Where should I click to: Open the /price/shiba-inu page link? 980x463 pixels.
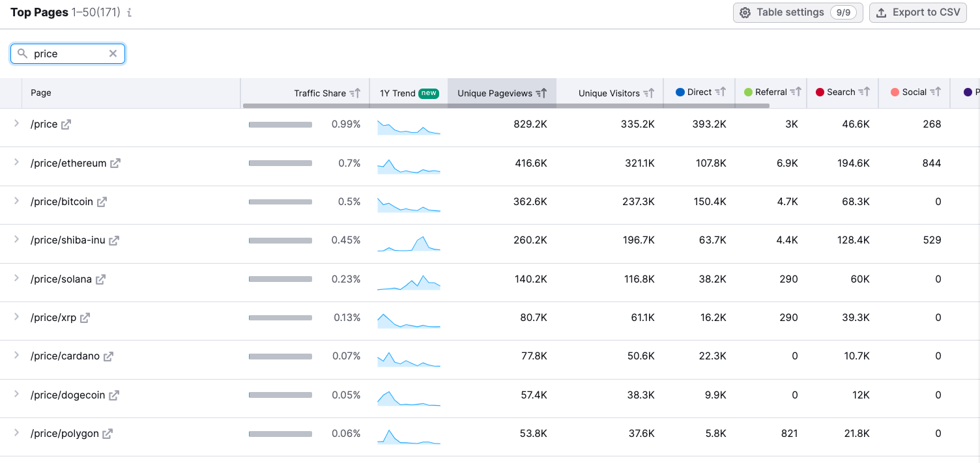coord(68,240)
